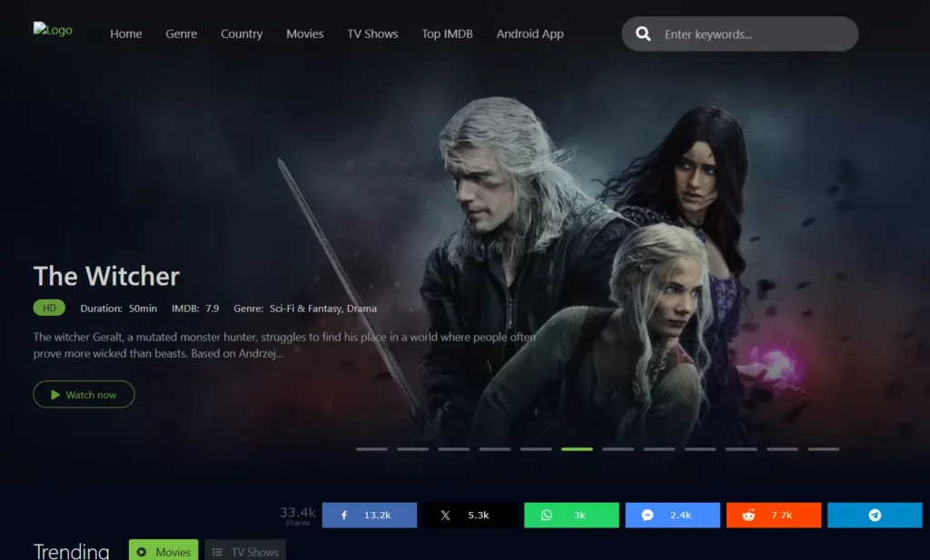Share via WhatsApp 3k button

pos(571,515)
